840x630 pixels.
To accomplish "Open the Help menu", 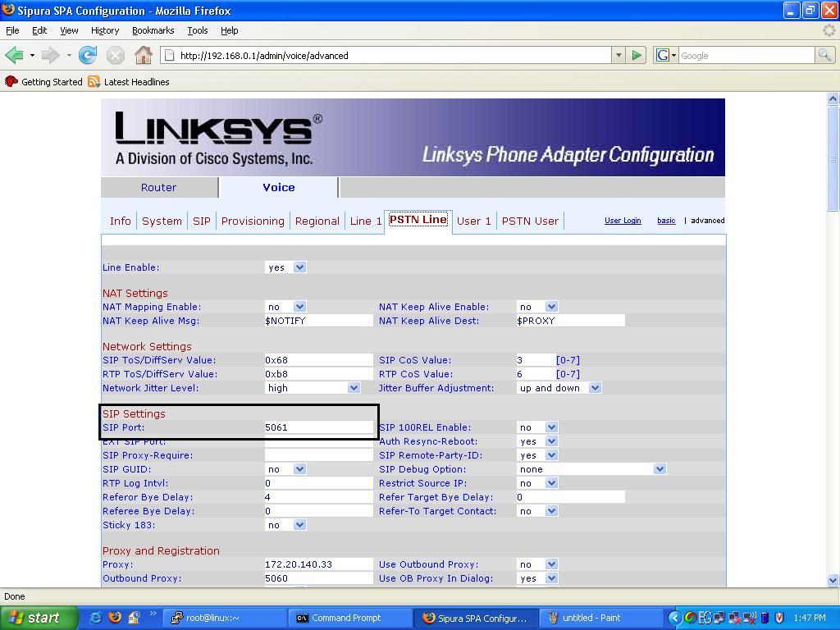I will click(x=230, y=30).
